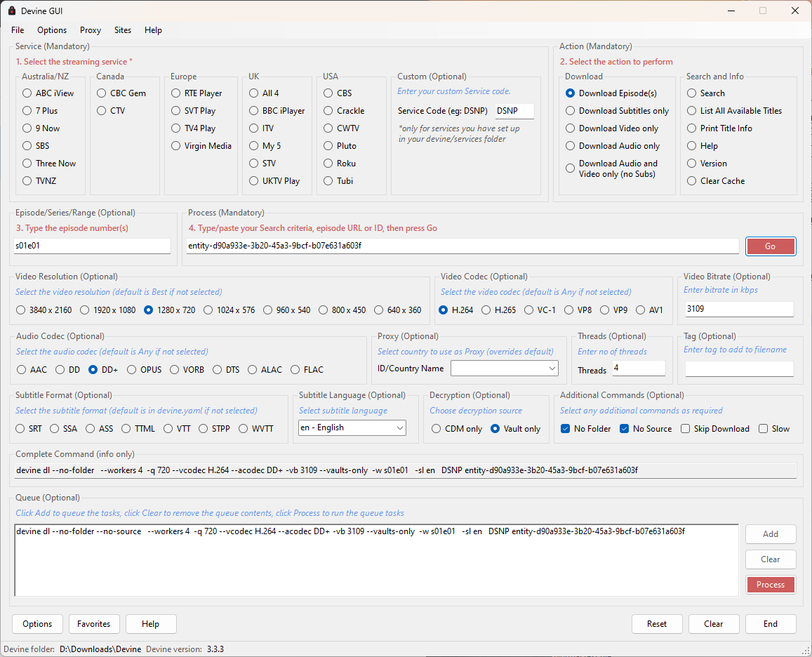Choose the 1920 x 1080 video resolution

(85, 310)
